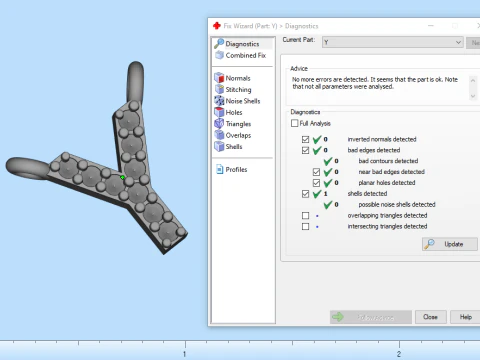The image size is (480, 360).
Task: Click the green marker on Y part
Action: (x=122, y=177)
